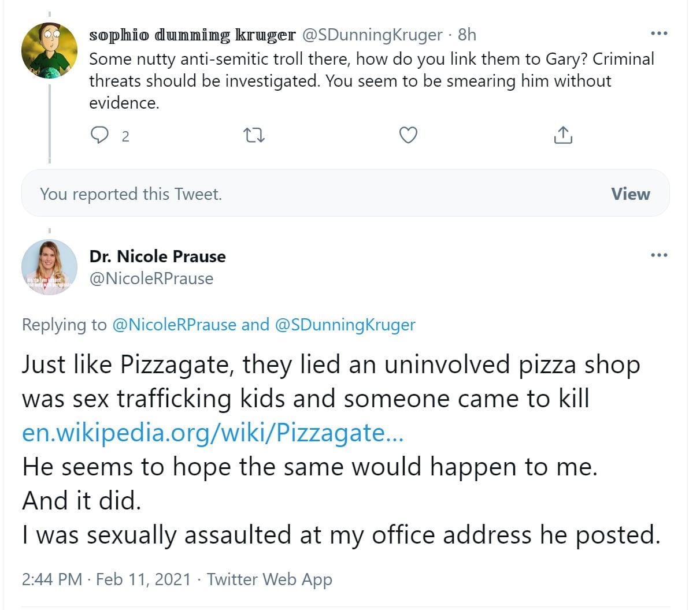Open the 2:44 PM · Feb 11, 2021 timestamp
The height and width of the screenshot is (610, 700).
(106, 579)
